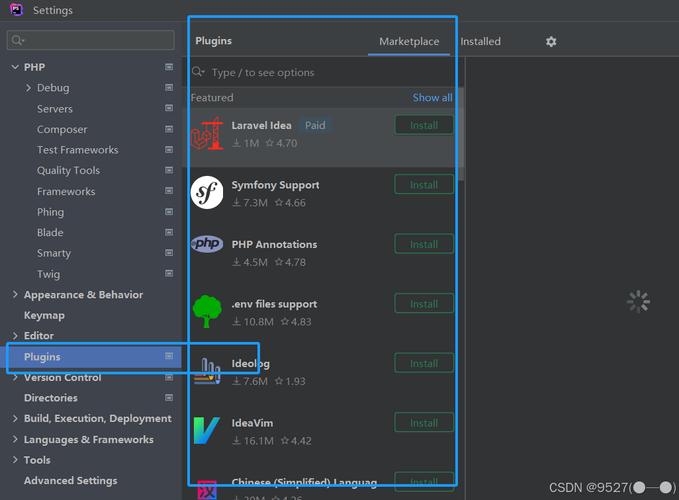Expand Appearance & Behavior section
The image size is (679, 500).
tap(15, 295)
